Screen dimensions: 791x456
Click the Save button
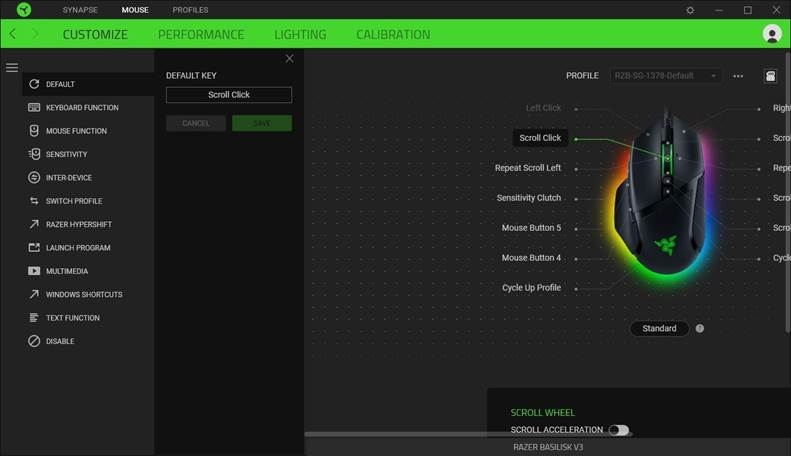(x=262, y=123)
